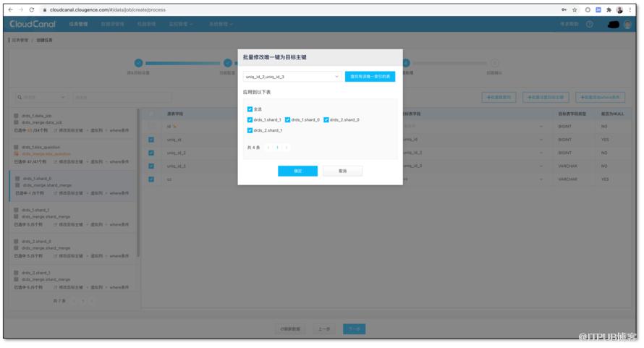Click the browser forward arrow
This screenshot has width=644, height=348.
[x=21, y=9]
